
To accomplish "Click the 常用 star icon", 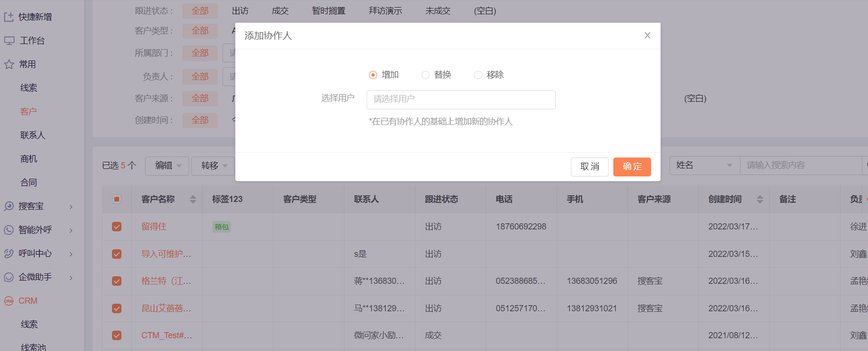I will [x=9, y=64].
